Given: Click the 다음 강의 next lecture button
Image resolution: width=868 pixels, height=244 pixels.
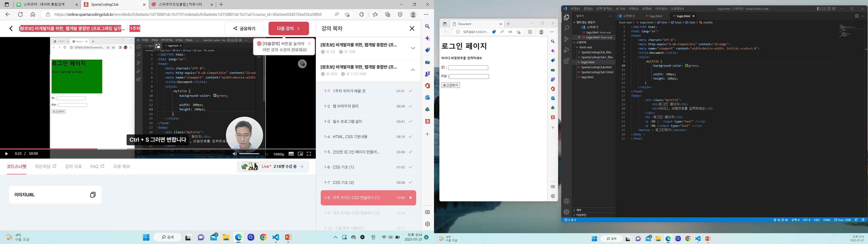Looking at the screenshot, I should (288, 29).
